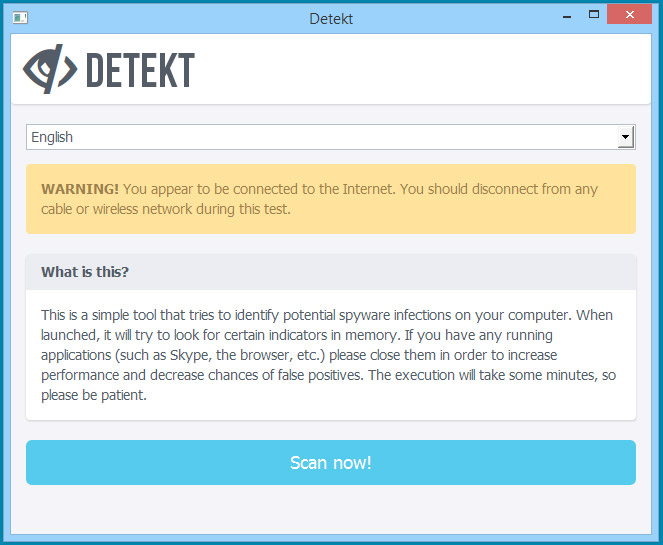Click the 'English' text in language selector
The image size is (663, 545).
pyautogui.click(x=52, y=137)
